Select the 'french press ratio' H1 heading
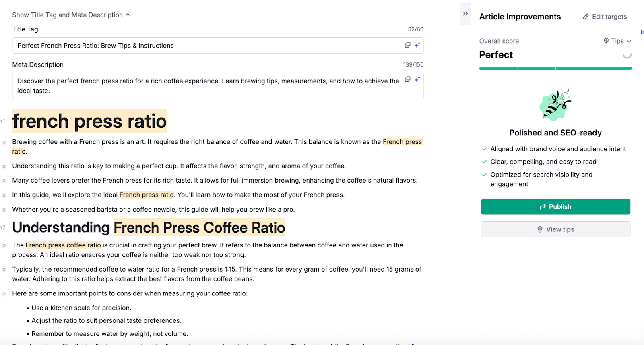Viewport: 644px width, 345px height. pos(89,121)
